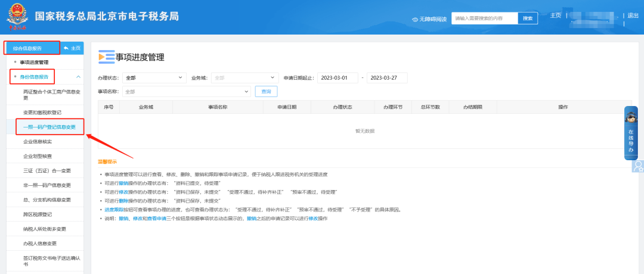Open 身份信息报告 in the sidebar
This screenshot has height=274, width=644.
coord(34,77)
